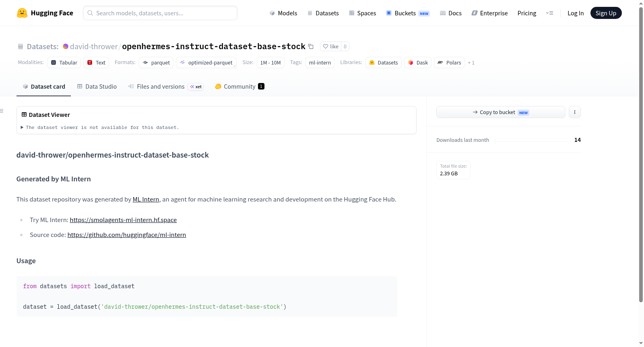Click the dataset stack icon beside Datasets:
Screen dimensions: 644x347
point(21,46)
